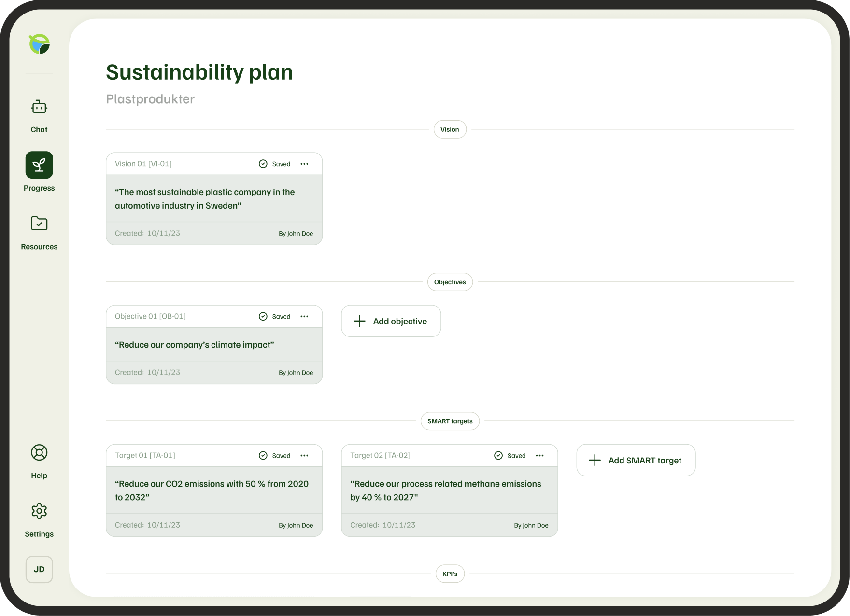Toggle saved status on Target 02
The image size is (850, 616).
[x=498, y=455]
